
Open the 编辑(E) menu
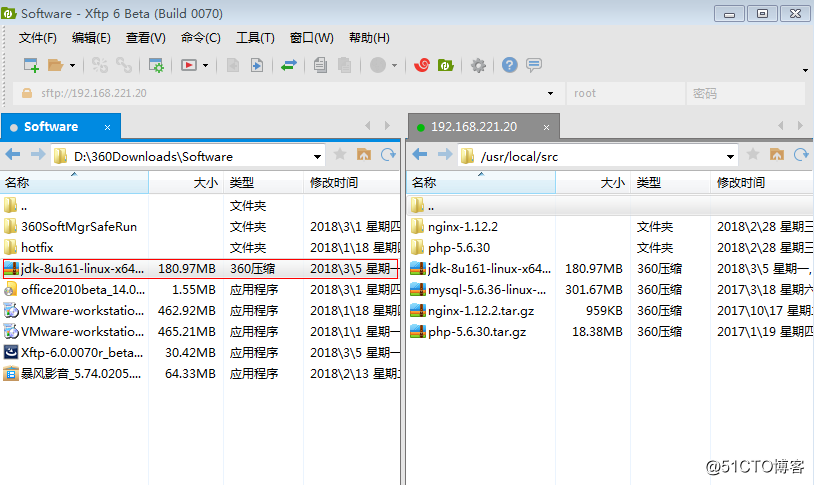pyautogui.click(x=91, y=38)
